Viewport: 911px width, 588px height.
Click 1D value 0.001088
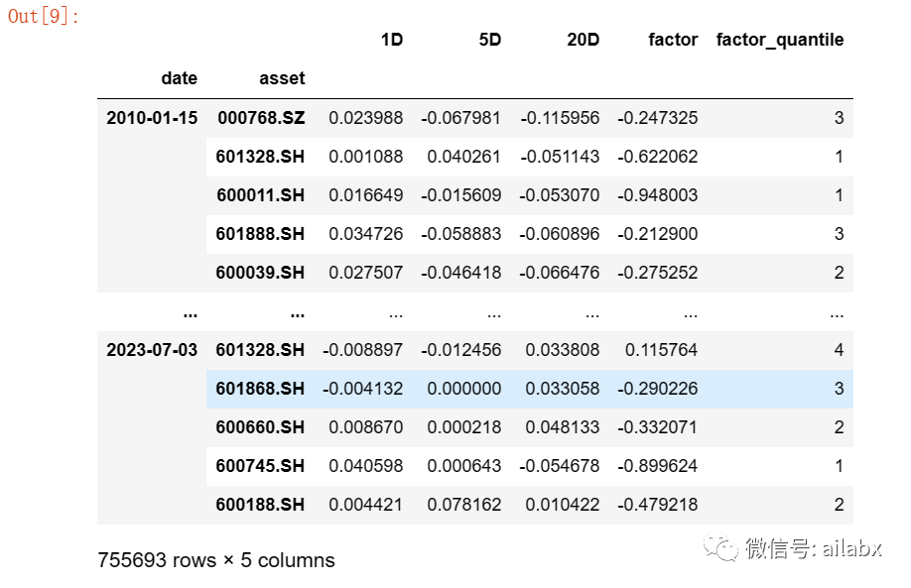[x=365, y=156]
